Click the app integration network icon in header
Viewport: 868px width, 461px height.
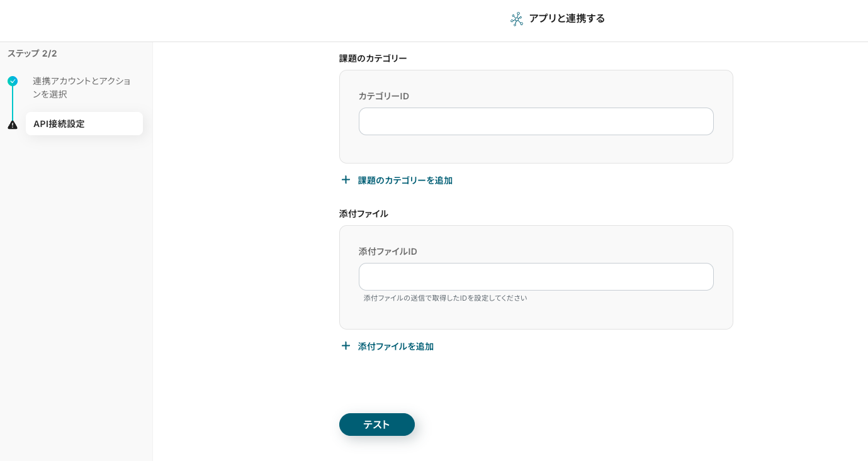[x=517, y=19]
